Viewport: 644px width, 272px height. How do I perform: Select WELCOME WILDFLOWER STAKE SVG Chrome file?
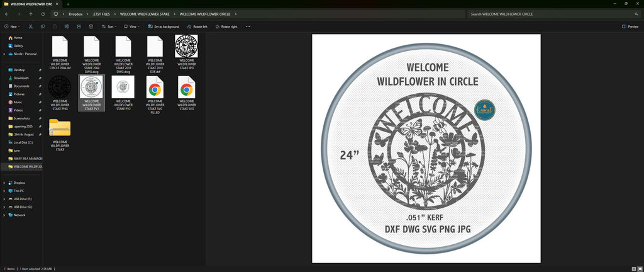[186, 93]
